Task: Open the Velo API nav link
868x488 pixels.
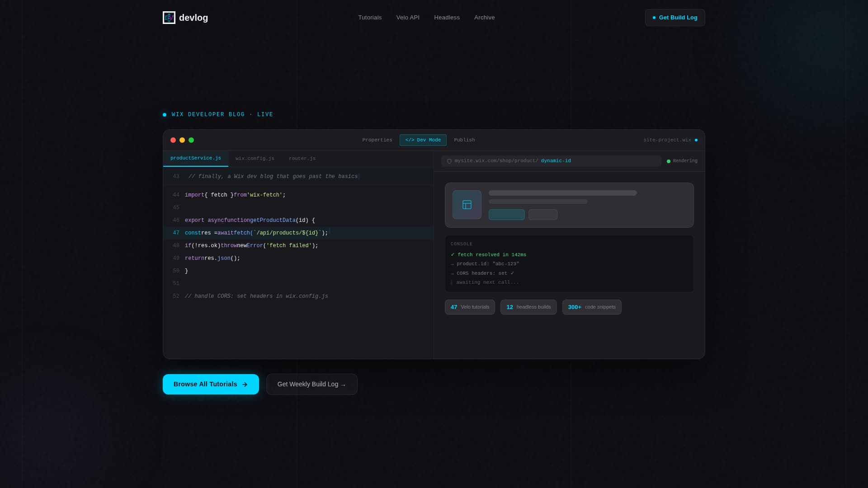Action: 408,18
